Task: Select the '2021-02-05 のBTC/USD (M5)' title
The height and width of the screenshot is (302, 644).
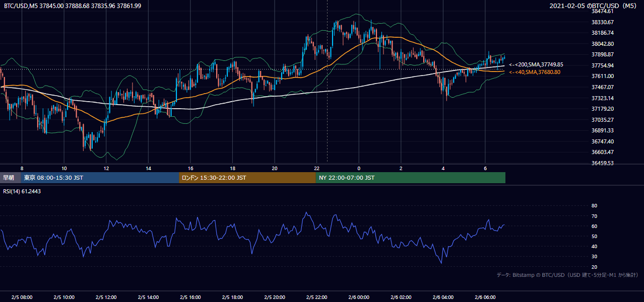Action: [x=594, y=6]
